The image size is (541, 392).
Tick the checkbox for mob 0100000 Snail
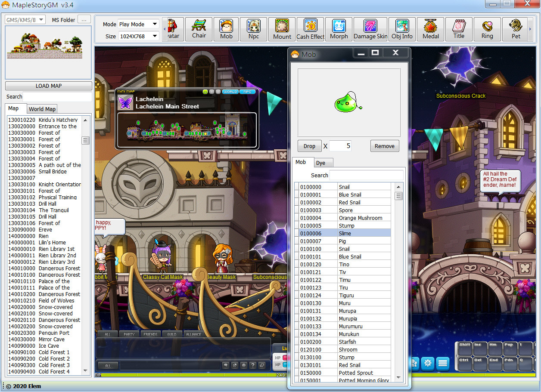[x=296, y=187]
